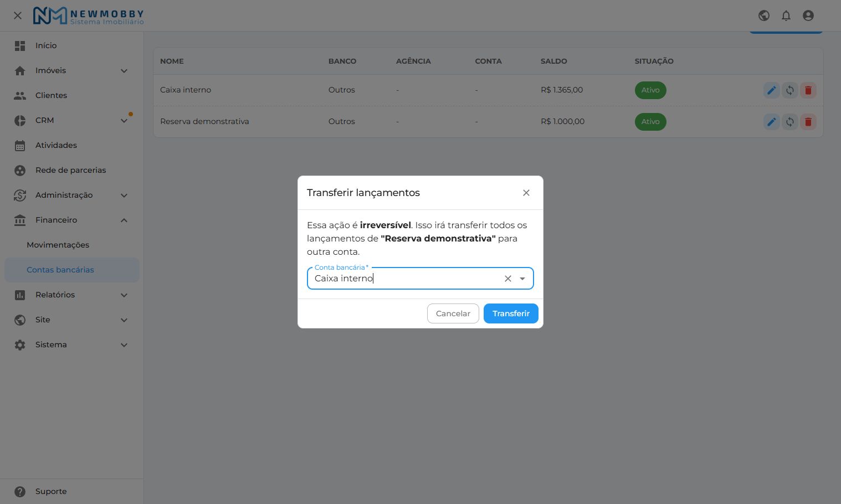Open the Conta bancária dropdown arrow
The image size is (841, 504).
(x=522, y=279)
